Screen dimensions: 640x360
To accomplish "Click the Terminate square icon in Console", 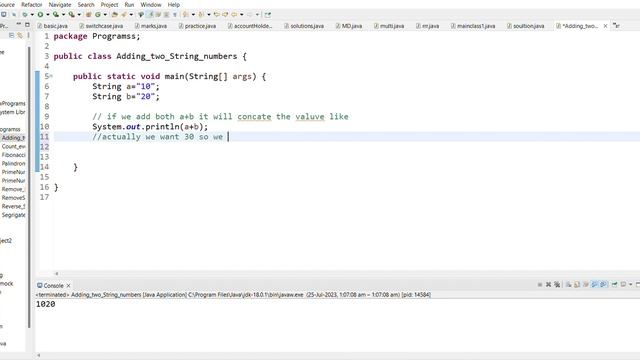I will point(540,284).
